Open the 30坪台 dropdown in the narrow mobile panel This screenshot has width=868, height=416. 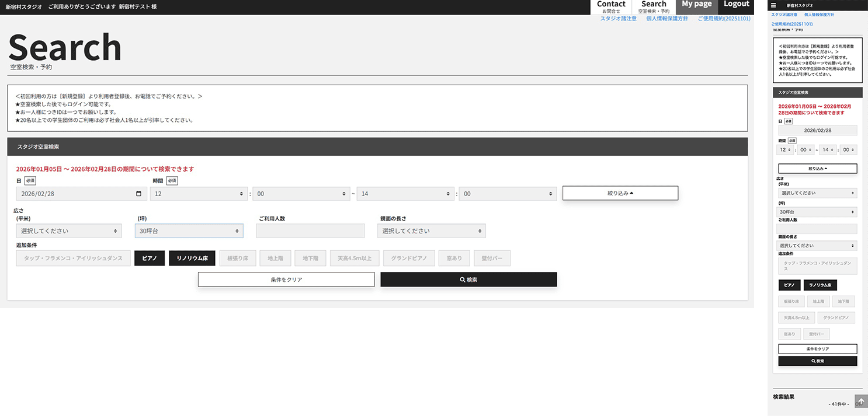pyautogui.click(x=817, y=212)
